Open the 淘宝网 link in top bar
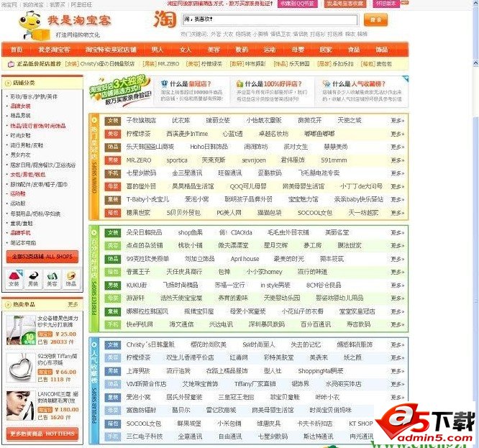This screenshot has width=479, height=448. coord(9,5)
